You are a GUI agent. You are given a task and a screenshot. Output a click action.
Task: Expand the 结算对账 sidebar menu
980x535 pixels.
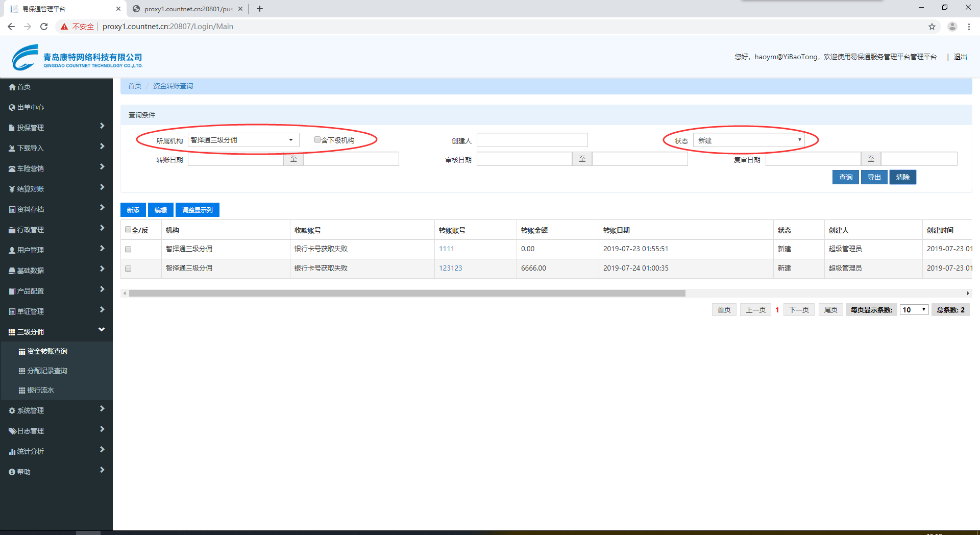pyautogui.click(x=56, y=189)
